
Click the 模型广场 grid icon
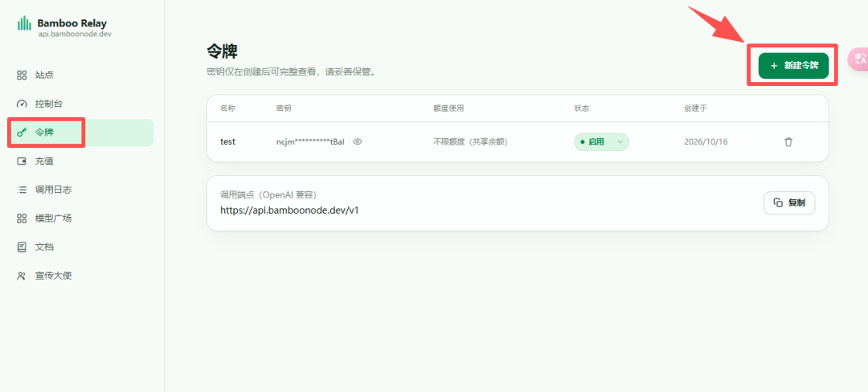click(x=22, y=218)
